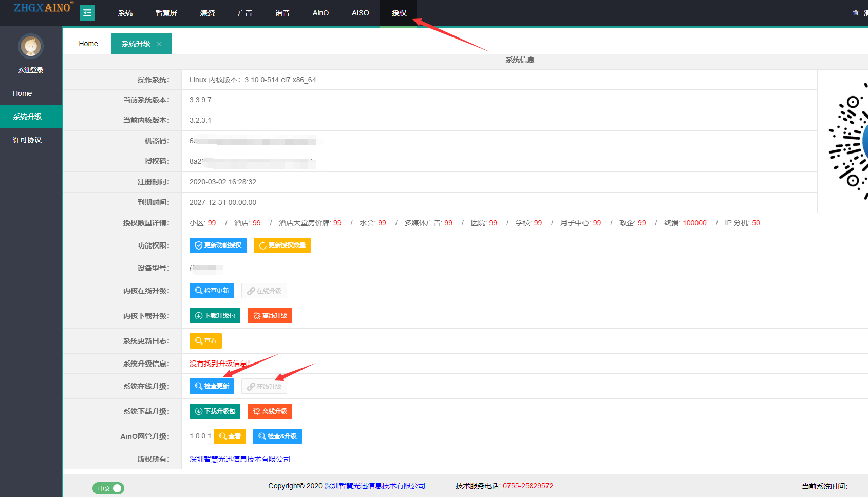Select 许可协议 in the sidebar
This screenshot has width=868, height=497.
(27, 140)
